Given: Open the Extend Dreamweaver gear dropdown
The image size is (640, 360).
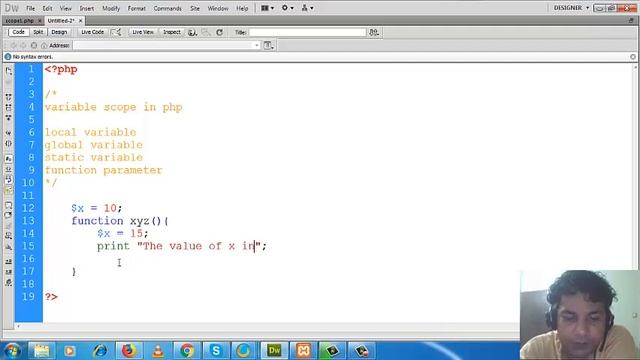Looking at the screenshot, I should (287, 8).
